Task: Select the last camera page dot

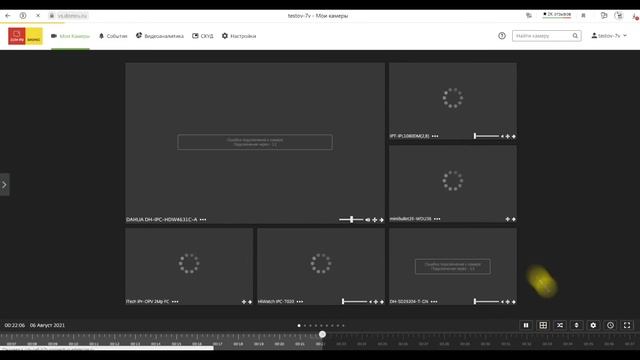Action: [x=343, y=326]
